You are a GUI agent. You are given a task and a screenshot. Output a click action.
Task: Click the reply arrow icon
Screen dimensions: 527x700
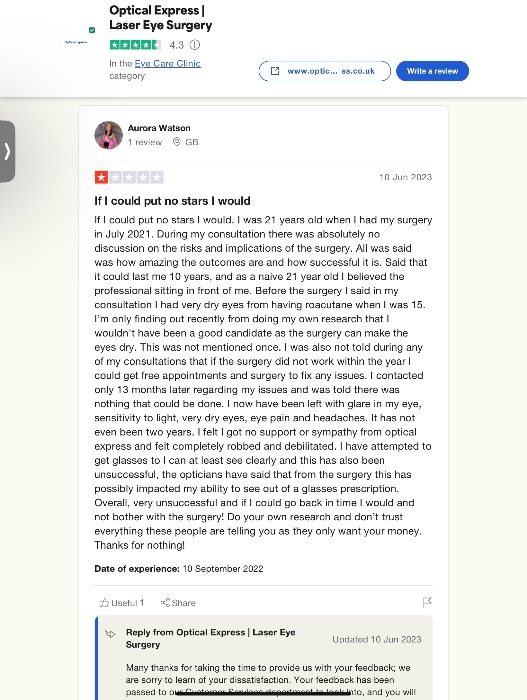point(110,633)
